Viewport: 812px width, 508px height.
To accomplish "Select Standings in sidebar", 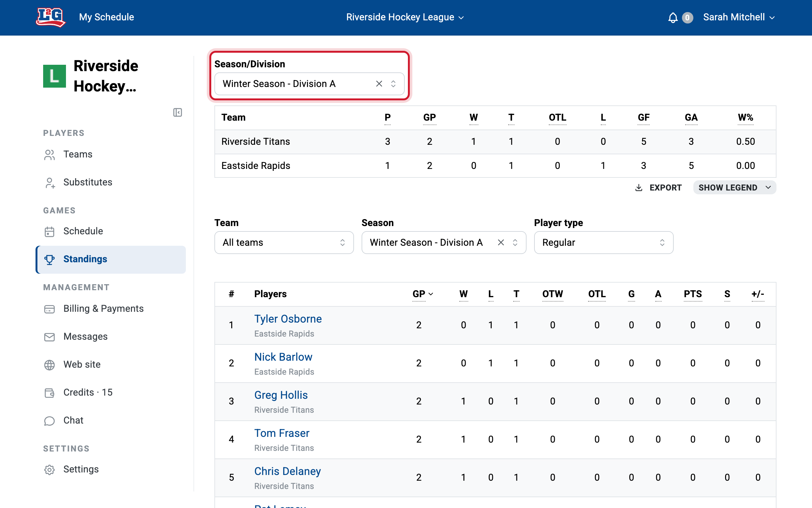I will 111,259.
